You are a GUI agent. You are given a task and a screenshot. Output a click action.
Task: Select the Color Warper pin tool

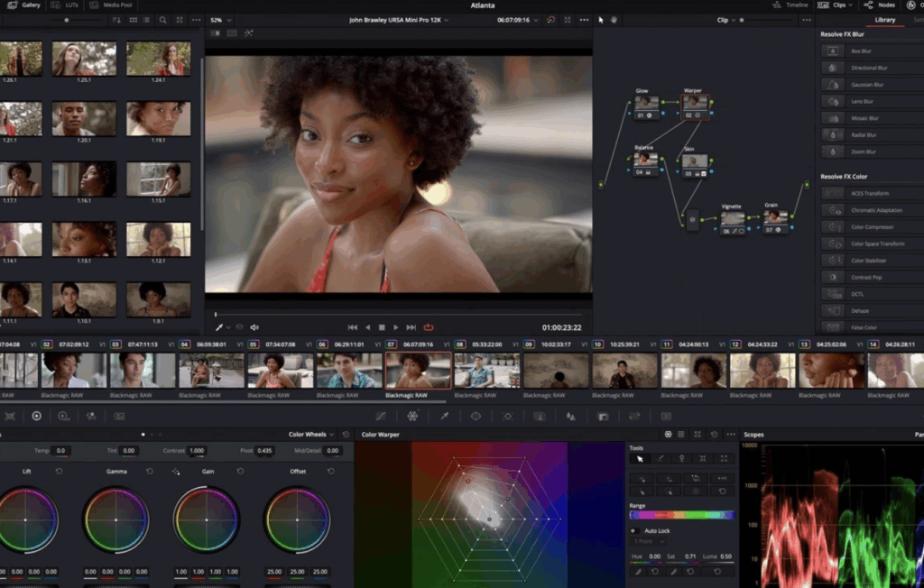coord(682,458)
